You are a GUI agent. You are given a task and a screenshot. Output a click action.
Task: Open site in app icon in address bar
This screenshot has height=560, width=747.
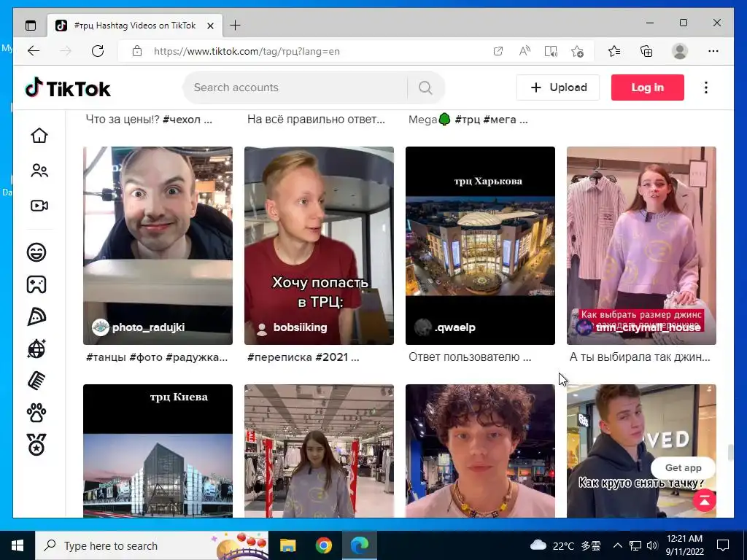[x=498, y=51]
